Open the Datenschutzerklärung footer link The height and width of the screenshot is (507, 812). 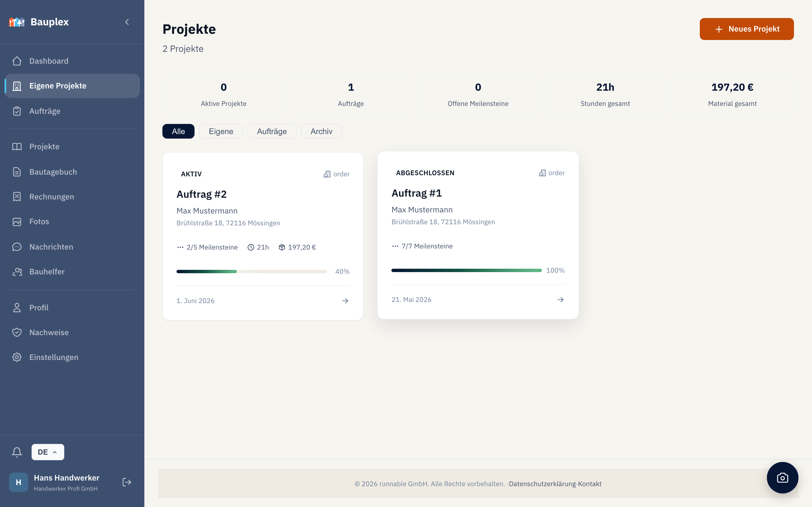pyautogui.click(x=542, y=484)
